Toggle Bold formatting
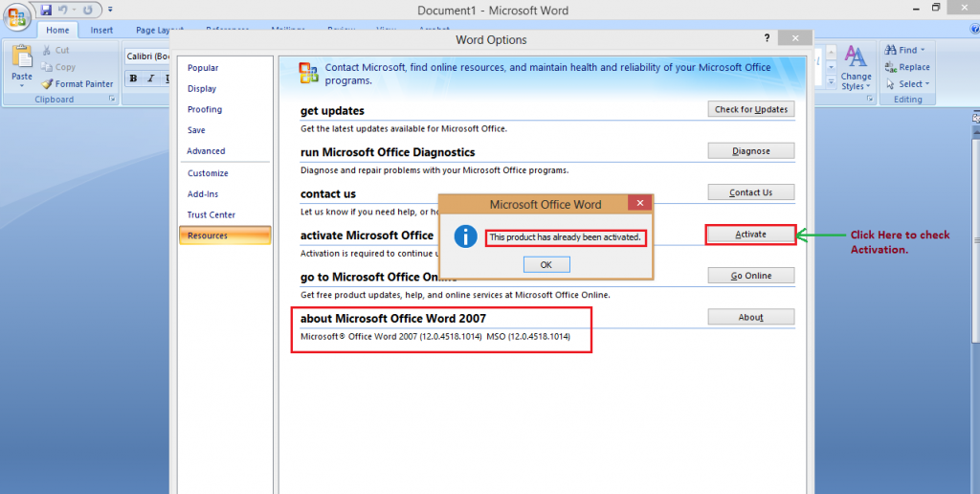This screenshot has width=980, height=494. point(133,79)
